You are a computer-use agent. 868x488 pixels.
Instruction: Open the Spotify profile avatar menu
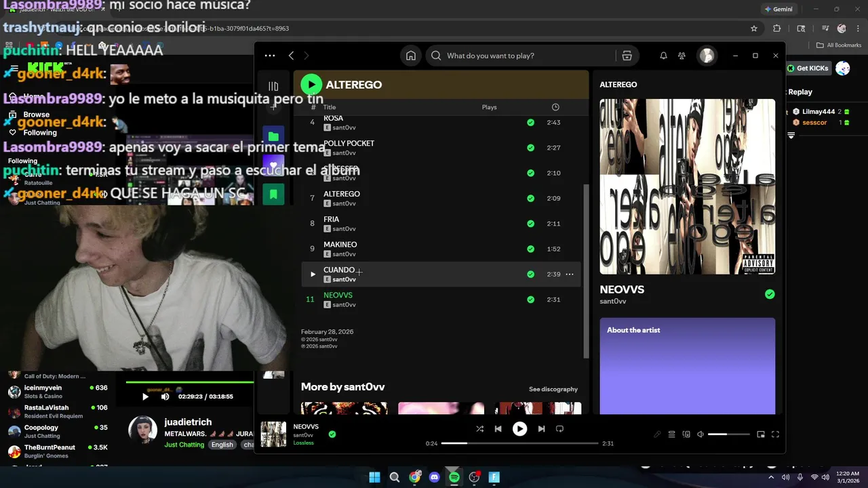tap(707, 56)
